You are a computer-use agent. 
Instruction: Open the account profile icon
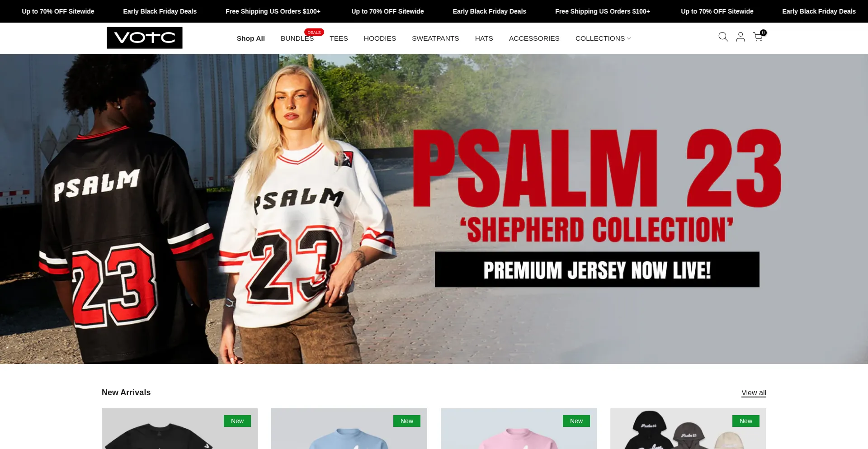tap(741, 37)
